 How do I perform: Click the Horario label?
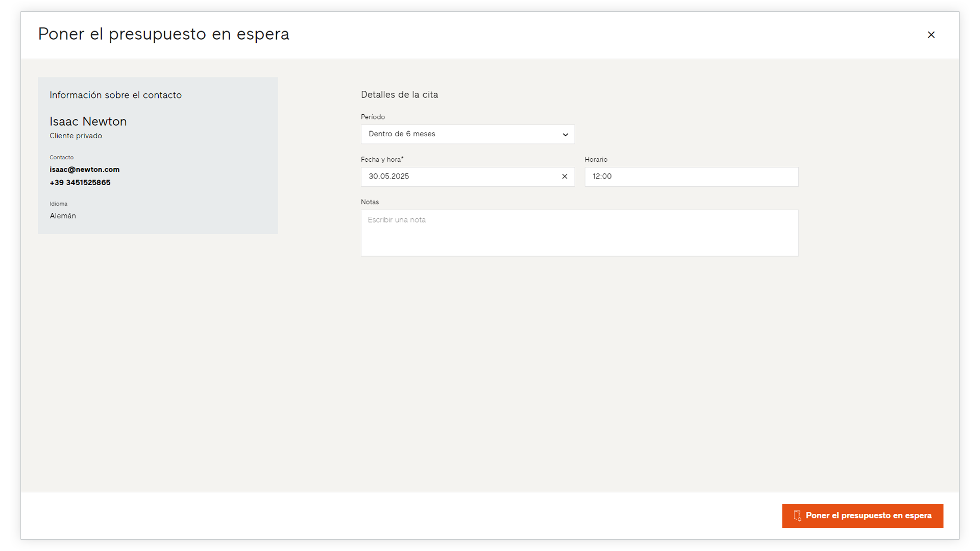tap(596, 160)
